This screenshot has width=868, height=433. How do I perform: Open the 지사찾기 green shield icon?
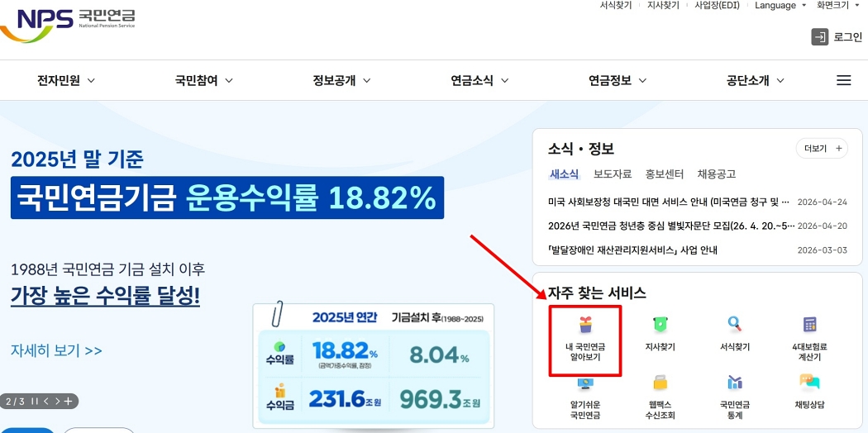click(660, 324)
